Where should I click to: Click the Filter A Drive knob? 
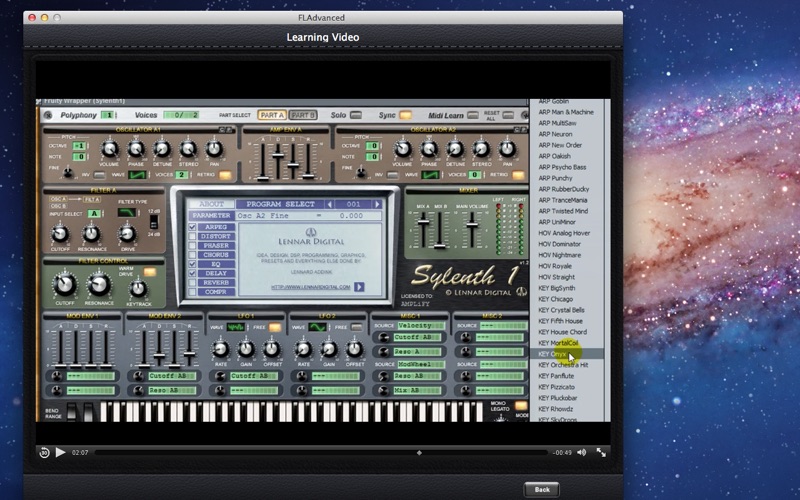[x=128, y=234]
